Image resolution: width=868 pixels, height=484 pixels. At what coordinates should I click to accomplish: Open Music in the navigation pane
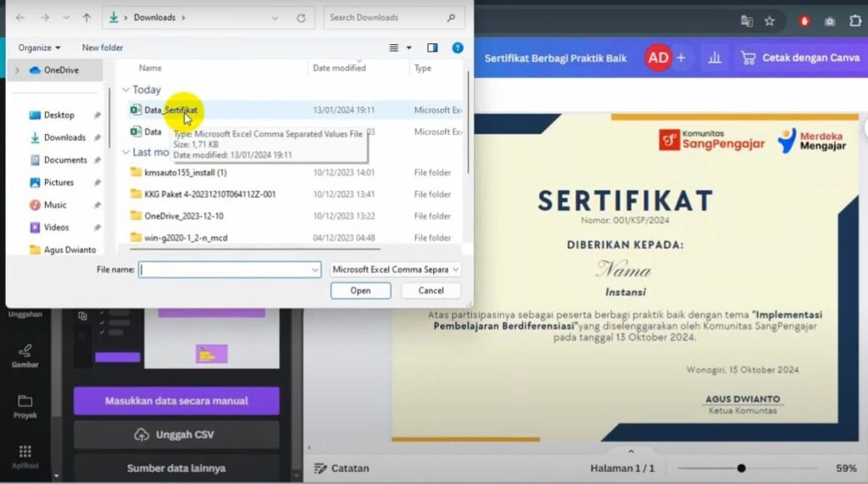click(55, 205)
